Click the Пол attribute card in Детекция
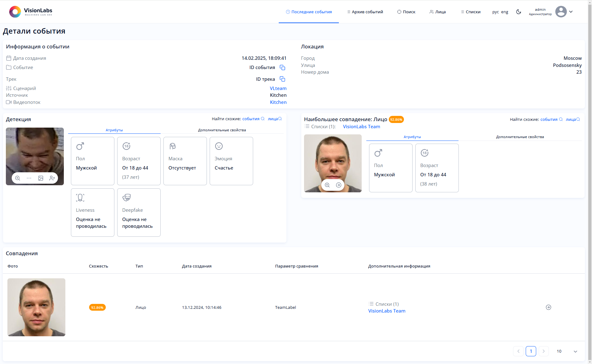Image resolution: width=592 pixels, height=364 pixels. [x=92, y=161]
